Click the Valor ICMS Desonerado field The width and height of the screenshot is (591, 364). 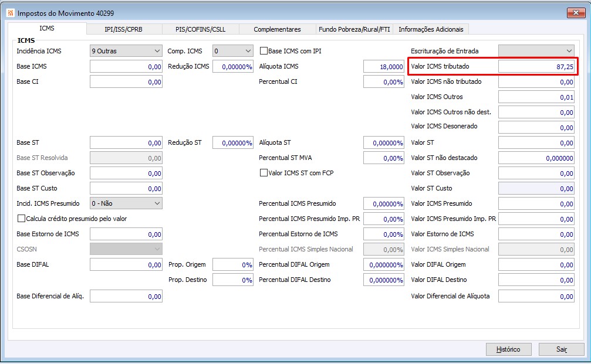[x=536, y=128]
